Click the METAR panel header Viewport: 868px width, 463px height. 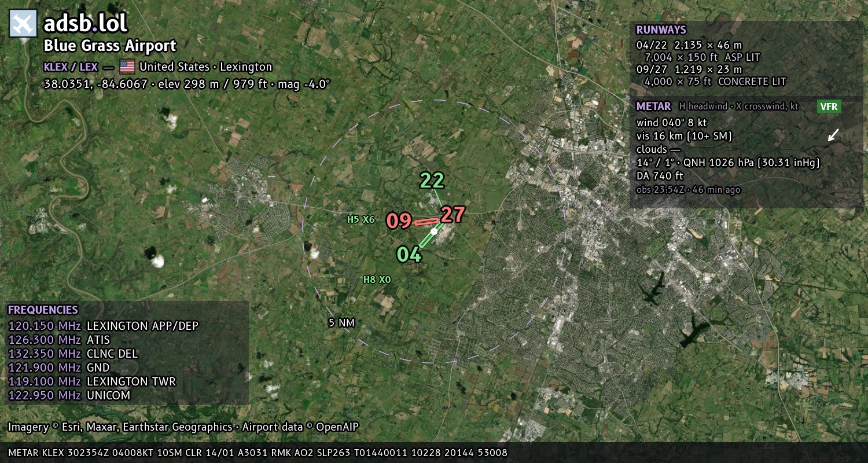coord(653,106)
